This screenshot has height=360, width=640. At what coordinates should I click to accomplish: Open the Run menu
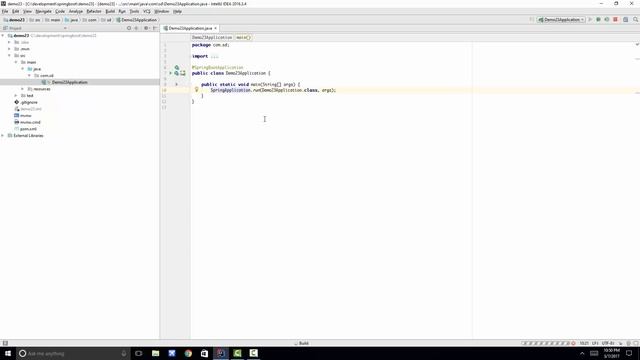pos(122,11)
